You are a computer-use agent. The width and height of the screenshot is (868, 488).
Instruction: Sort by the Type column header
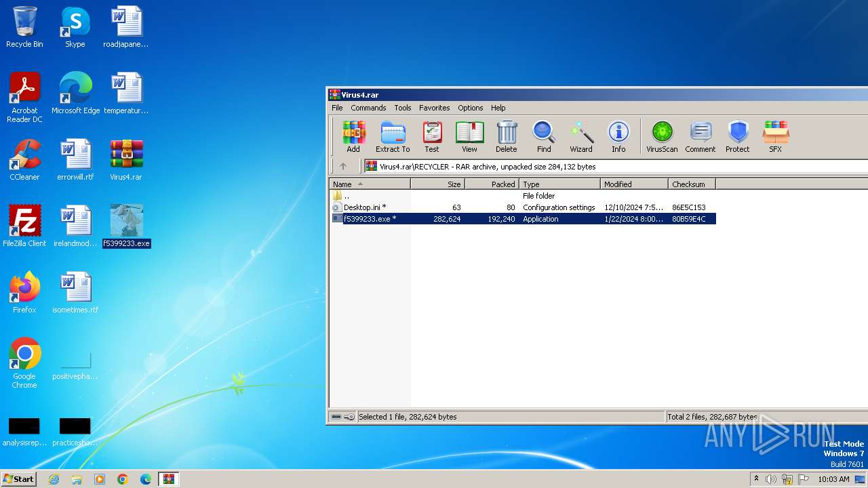(x=560, y=184)
